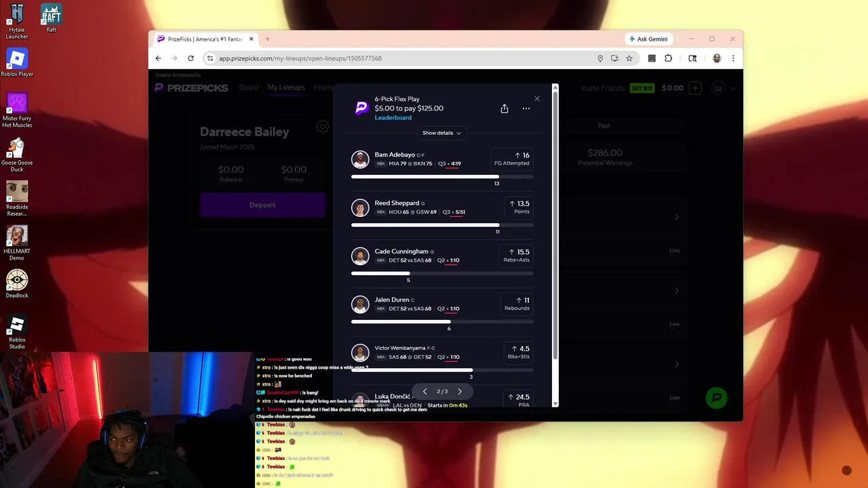Open a new Chrome tab

point(267,39)
